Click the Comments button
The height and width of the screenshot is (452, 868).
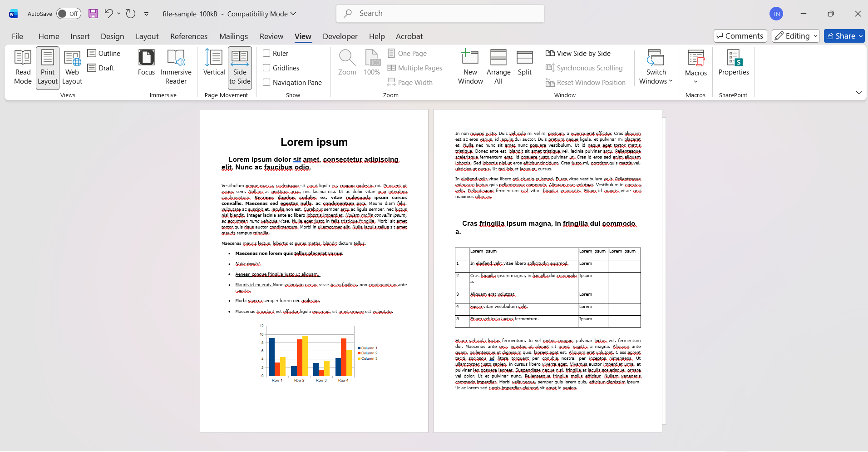(740, 36)
